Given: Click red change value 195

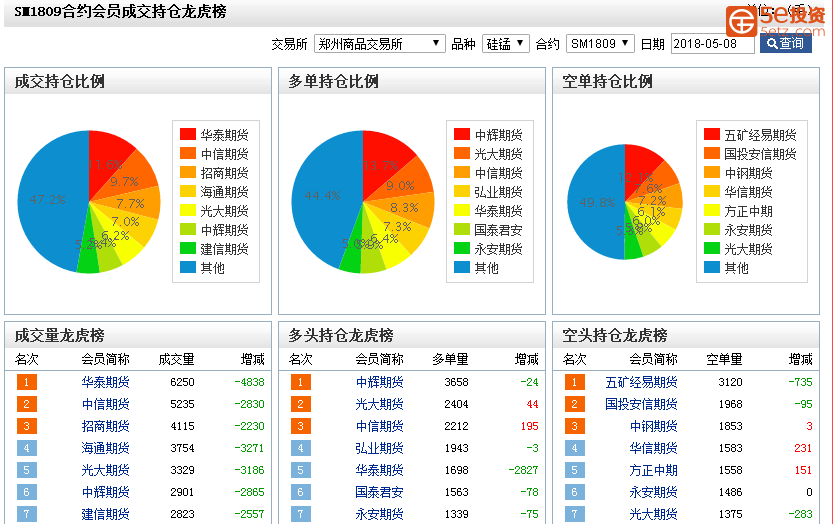Looking at the screenshot, I should [530, 426].
